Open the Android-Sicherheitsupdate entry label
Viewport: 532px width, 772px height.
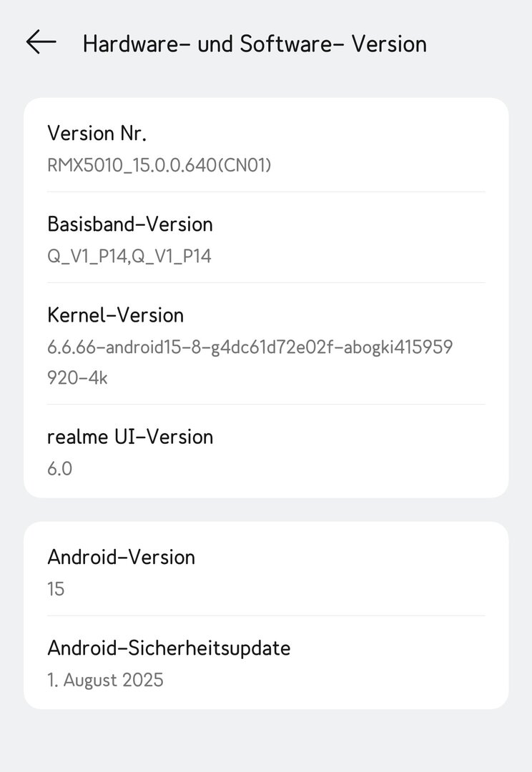[x=169, y=648]
